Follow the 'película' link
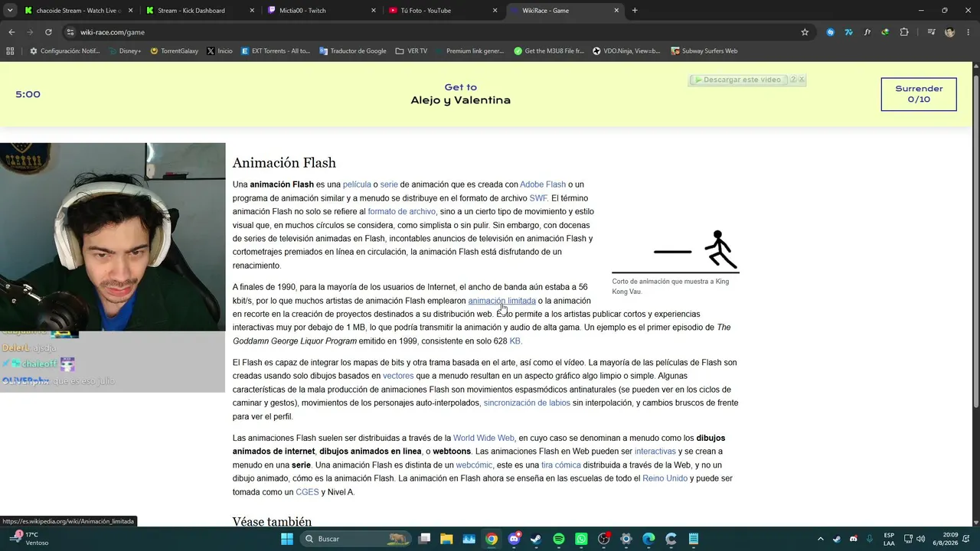This screenshot has width=980, height=551. [x=357, y=184]
